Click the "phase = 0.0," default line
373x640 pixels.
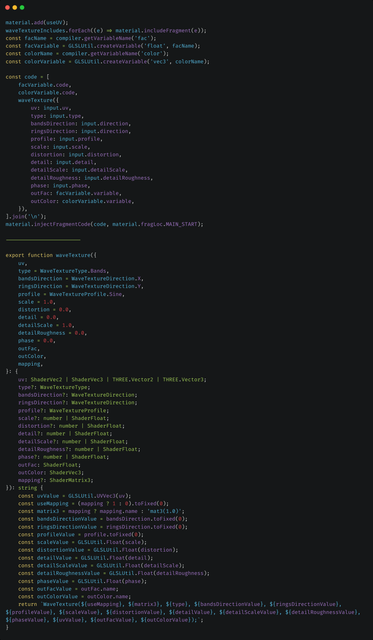click(37, 341)
